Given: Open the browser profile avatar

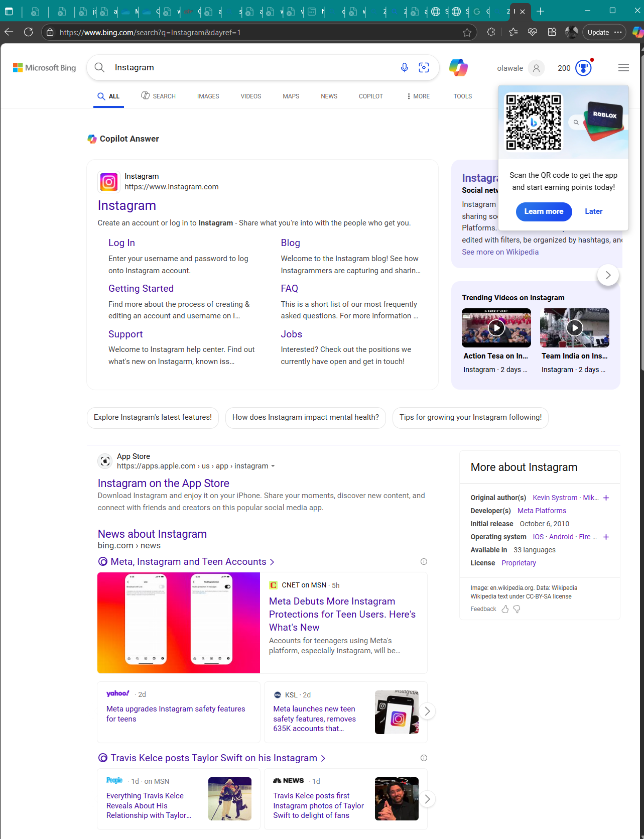Looking at the screenshot, I should tap(571, 32).
